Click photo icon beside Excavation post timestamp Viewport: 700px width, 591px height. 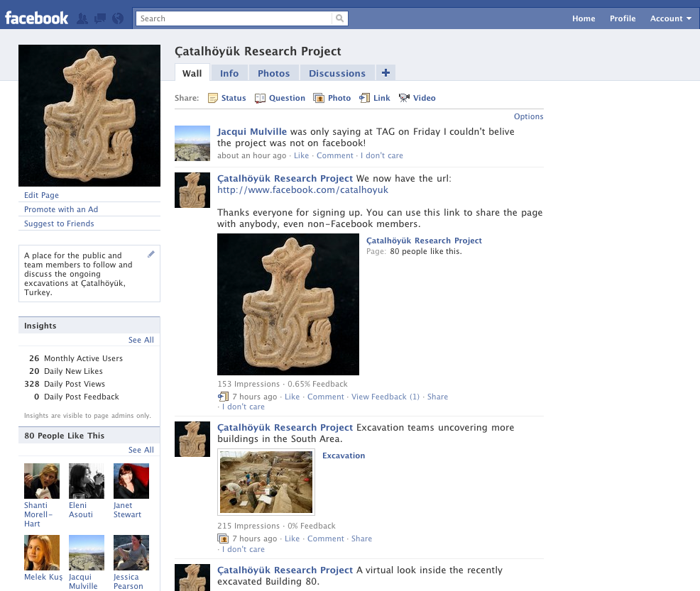[x=223, y=538]
